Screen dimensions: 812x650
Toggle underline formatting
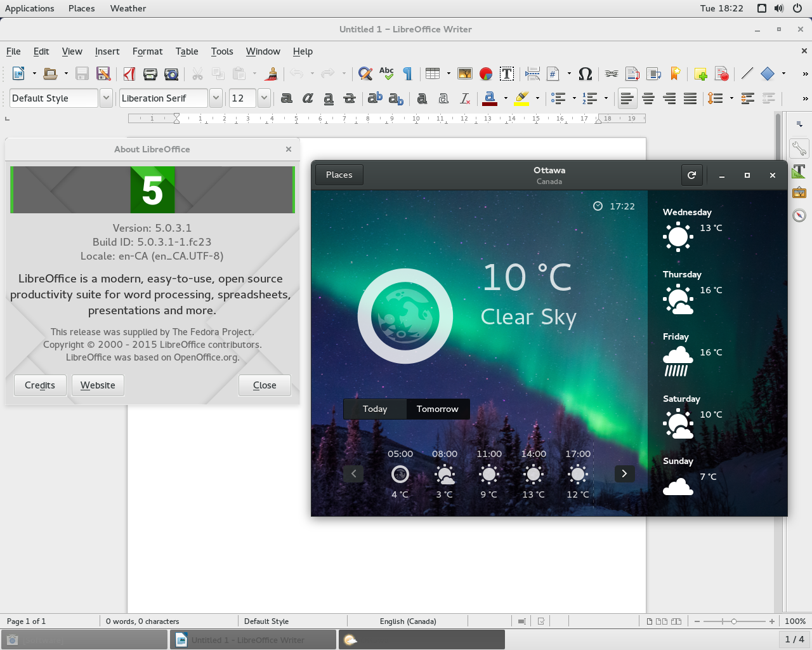click(329, 98)
